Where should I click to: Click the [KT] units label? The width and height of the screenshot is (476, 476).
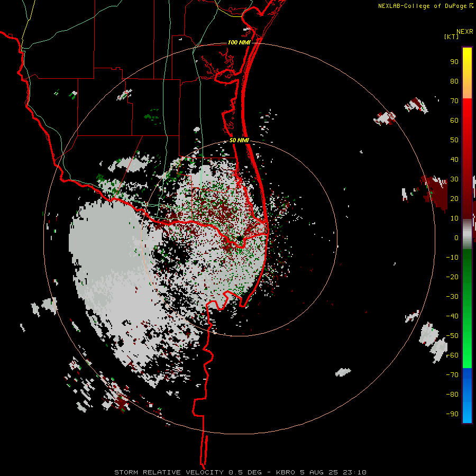pos(452,36)
